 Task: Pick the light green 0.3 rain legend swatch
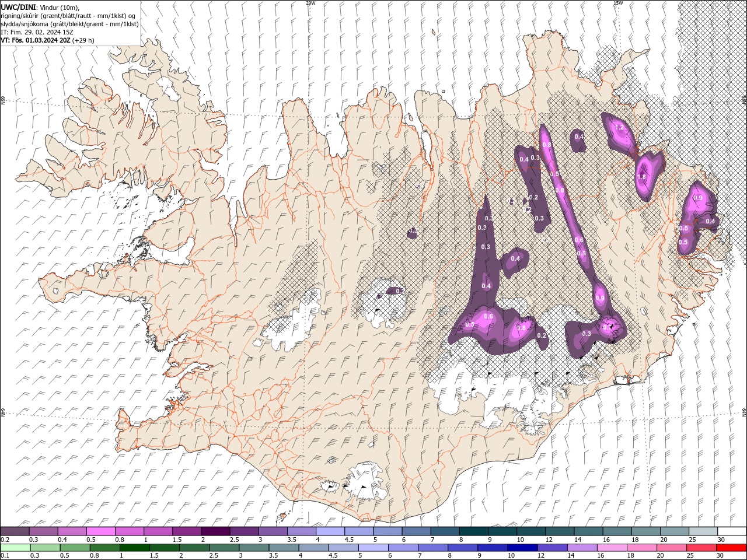(44, 548)
